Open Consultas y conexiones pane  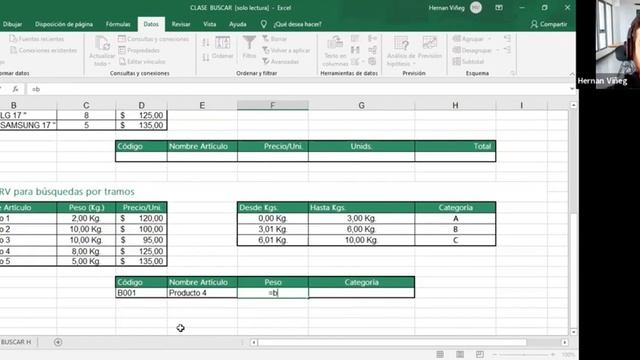coord(153,39)
